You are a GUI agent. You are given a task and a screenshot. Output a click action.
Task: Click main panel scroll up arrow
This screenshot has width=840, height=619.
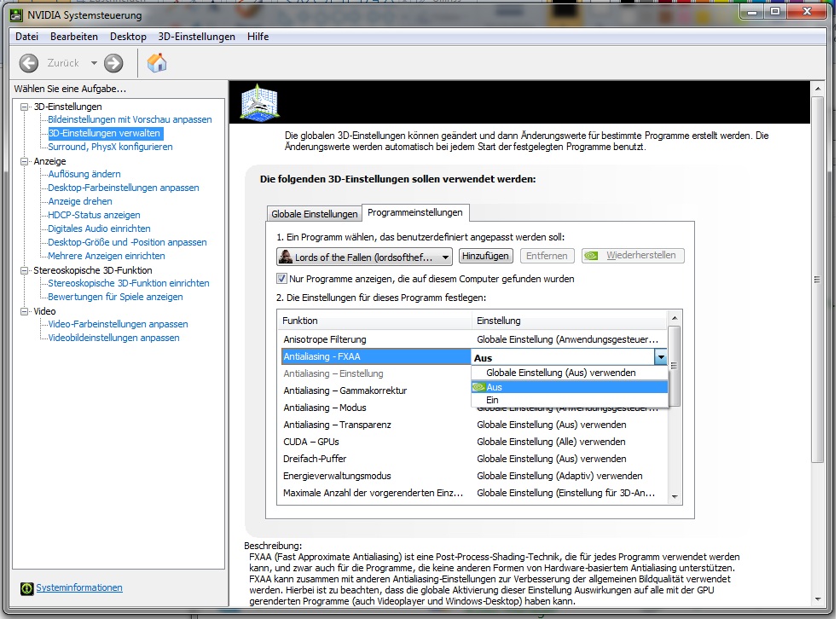(x=818, y=89)
